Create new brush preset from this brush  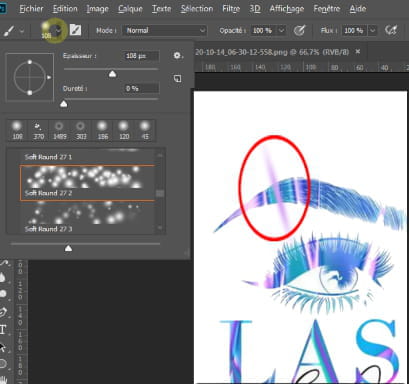click(177, 79)
